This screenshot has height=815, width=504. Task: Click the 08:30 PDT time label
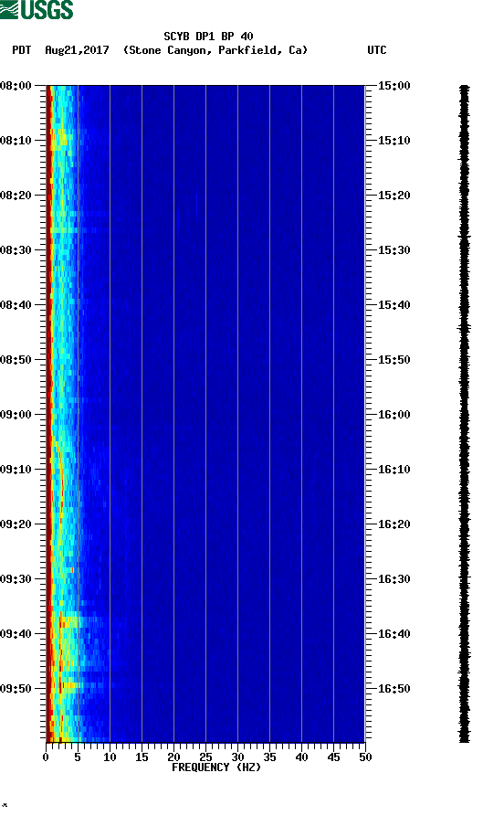point(16,250)
